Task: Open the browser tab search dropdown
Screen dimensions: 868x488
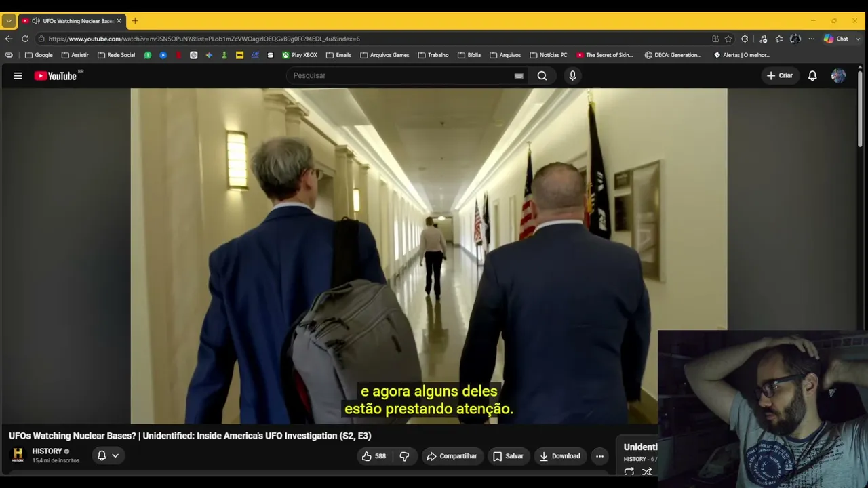Action: pos(9,21)
